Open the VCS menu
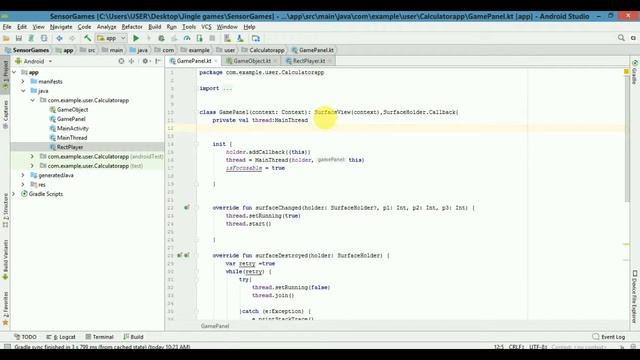640x360 pixels. 206,27
